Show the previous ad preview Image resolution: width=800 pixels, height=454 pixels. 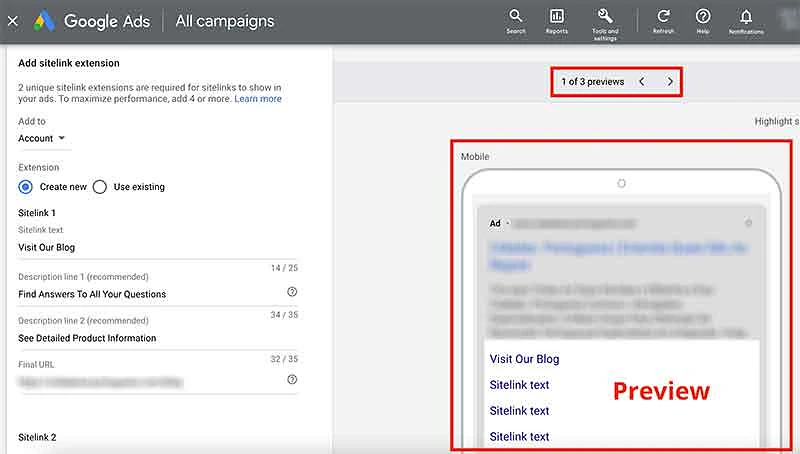642,82
